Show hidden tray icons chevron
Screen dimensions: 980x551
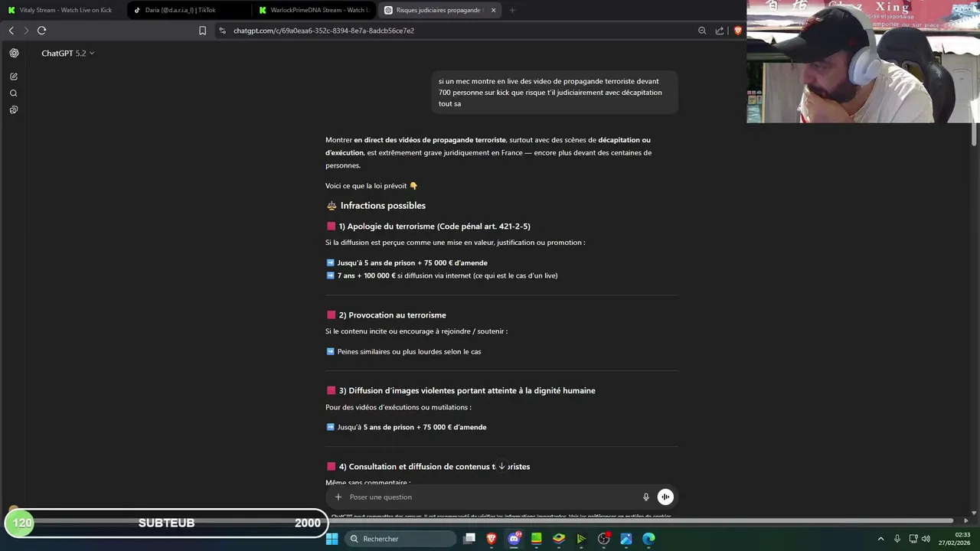pyautogui.click(x=880, y=539)
